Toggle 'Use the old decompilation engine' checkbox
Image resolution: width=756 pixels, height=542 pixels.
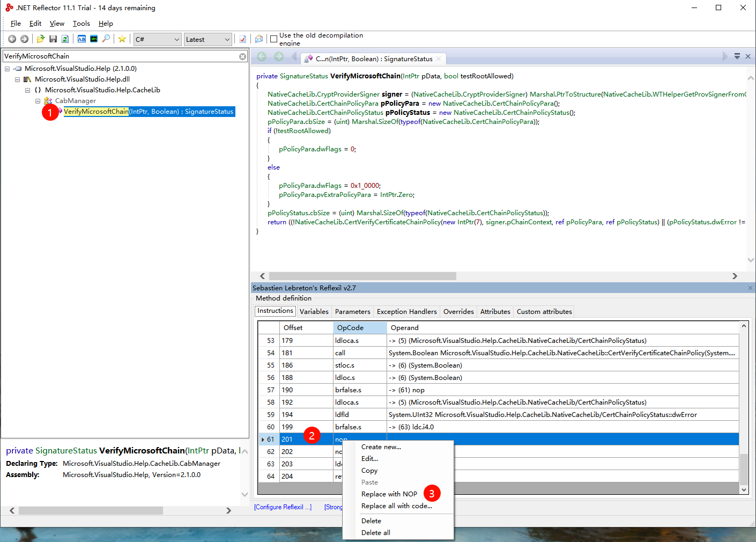pyautogui.click(x=273, y=39)
